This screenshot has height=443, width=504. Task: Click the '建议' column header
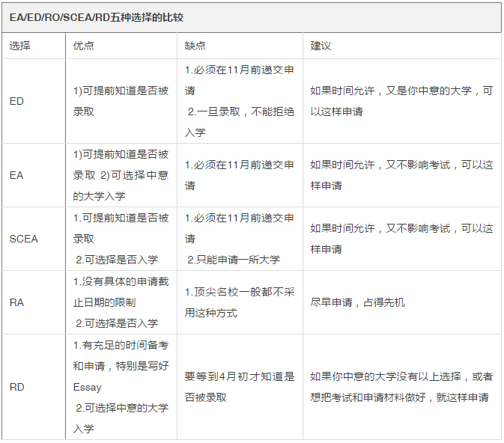coord(321,46)
